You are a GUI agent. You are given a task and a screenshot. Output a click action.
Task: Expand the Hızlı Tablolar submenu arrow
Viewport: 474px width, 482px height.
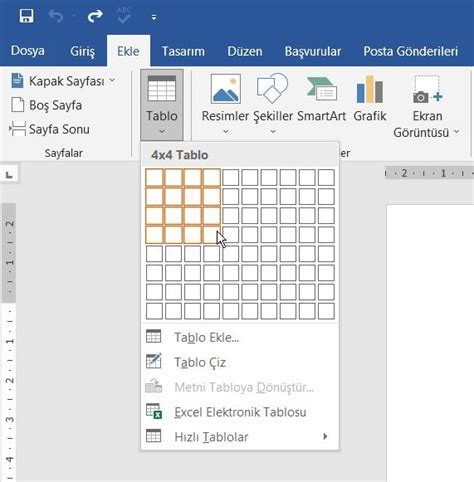(x=325, y=436)
